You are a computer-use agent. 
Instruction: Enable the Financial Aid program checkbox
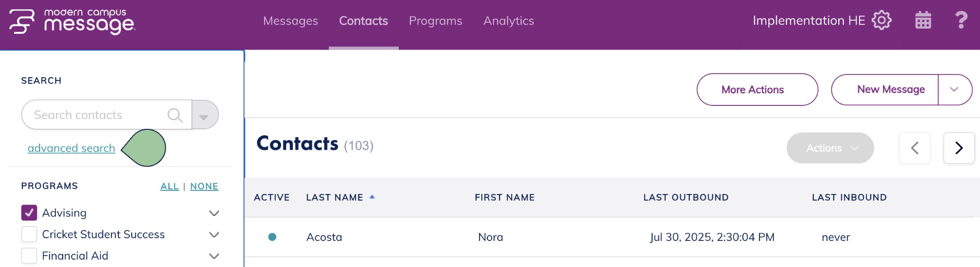pos(29,256)
